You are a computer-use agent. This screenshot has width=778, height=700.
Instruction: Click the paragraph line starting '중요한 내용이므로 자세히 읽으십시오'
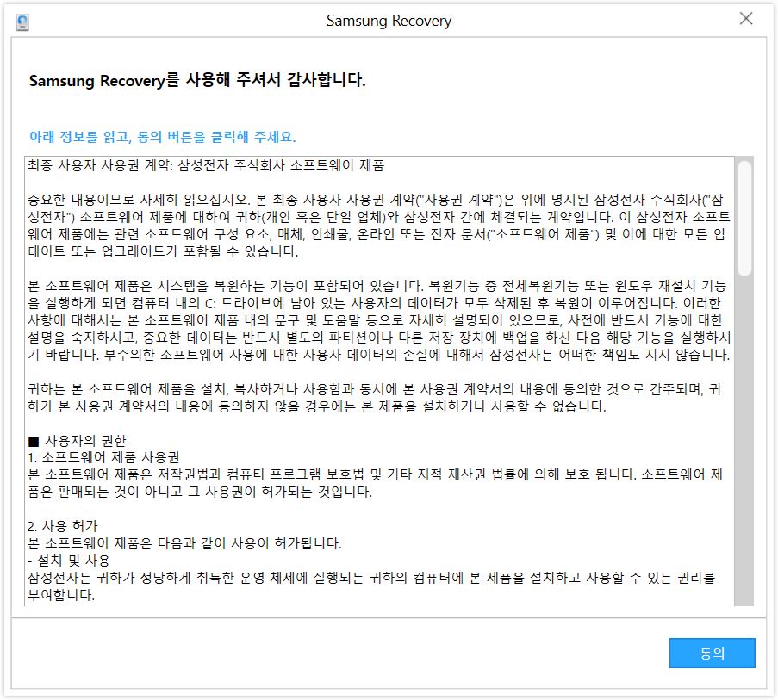(x=376, y=200)
